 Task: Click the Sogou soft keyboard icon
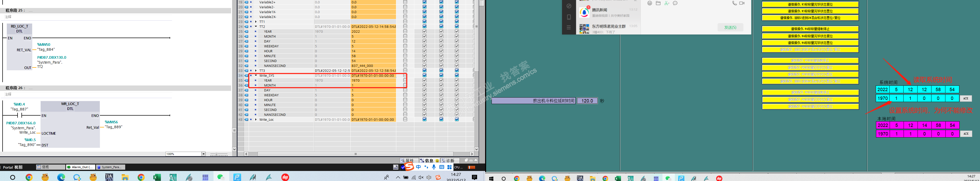(x=442, y=167)
